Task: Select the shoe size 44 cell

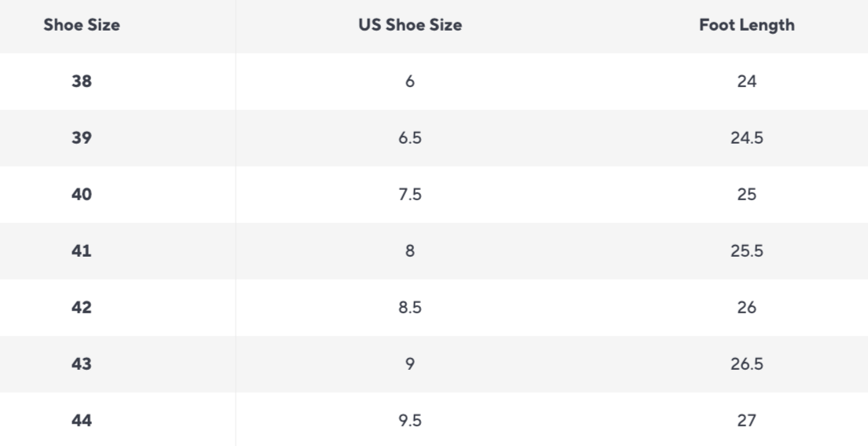Action: click(82, 421)
